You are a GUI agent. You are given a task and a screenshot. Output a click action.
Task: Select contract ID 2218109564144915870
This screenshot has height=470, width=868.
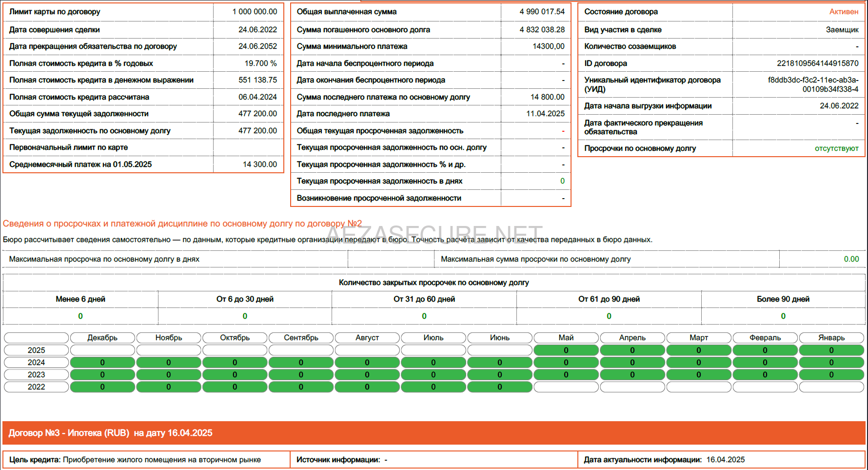pyautogui.click(x=818, y=63)
